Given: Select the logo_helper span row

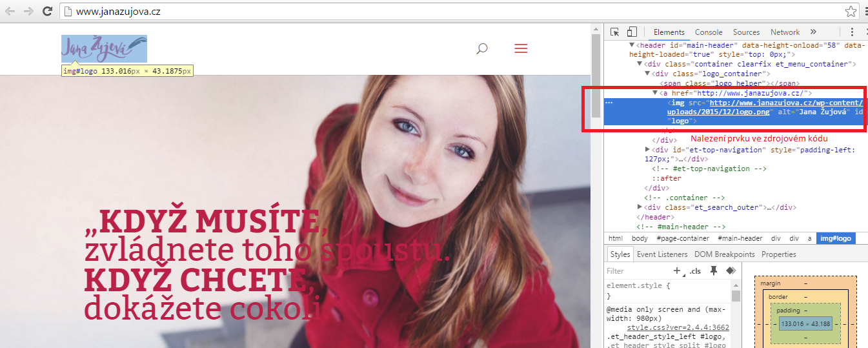Looking at the screenshot, I should click(729, 84).
